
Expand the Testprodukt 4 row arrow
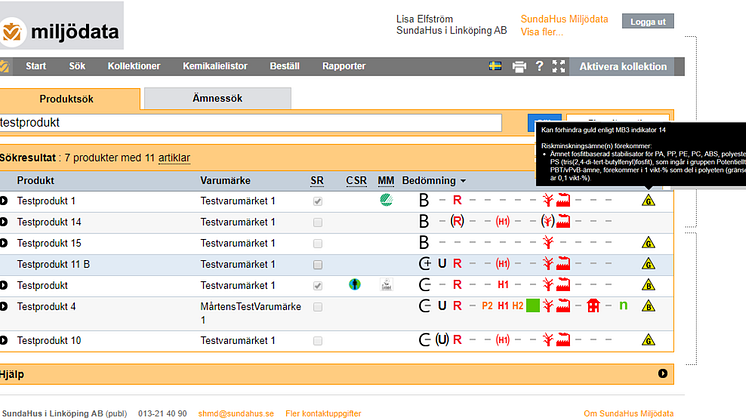[3, 306]
